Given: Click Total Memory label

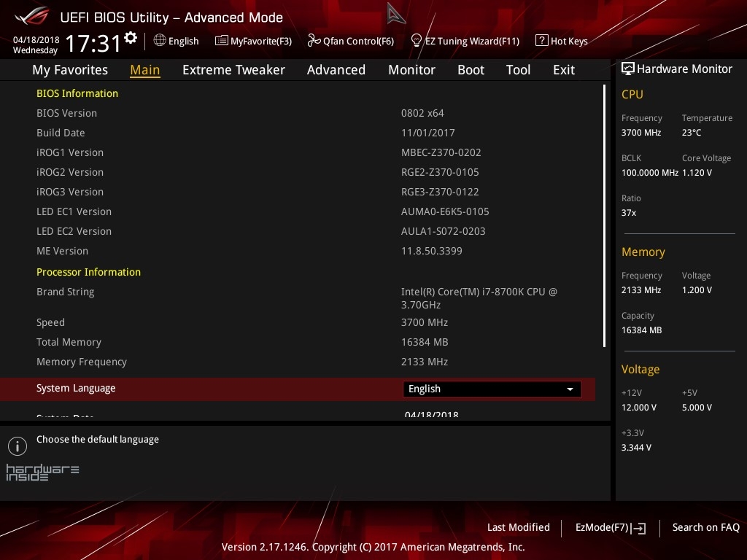Looking at the screenshot, I should (x=69, y=343).
